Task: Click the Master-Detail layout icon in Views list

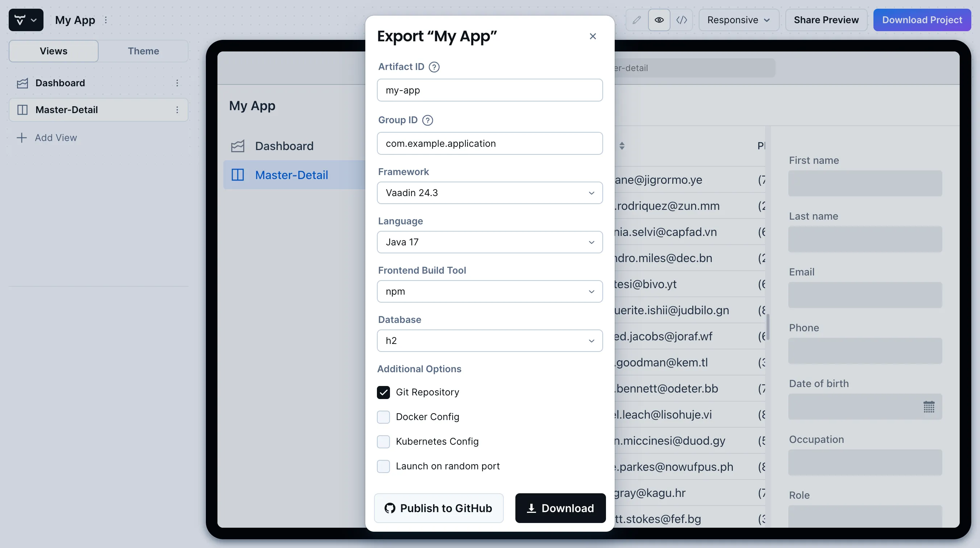Action: tap(22, 109)
